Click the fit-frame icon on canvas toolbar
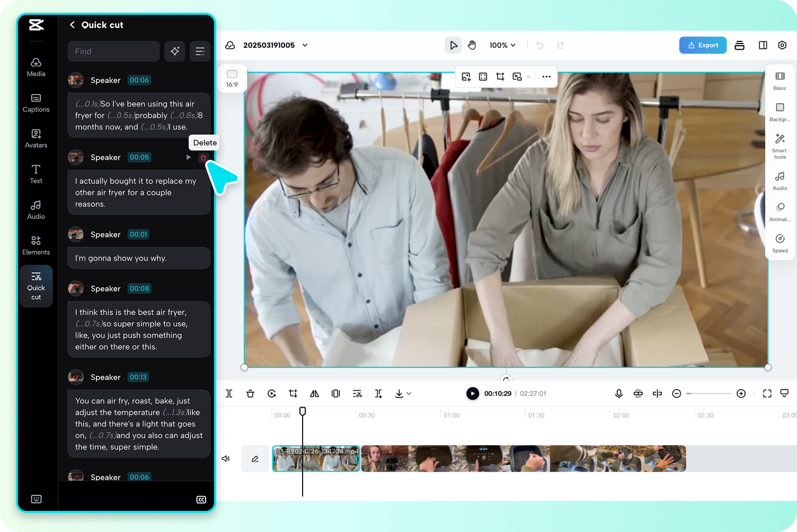The height and width of the screenshot is (532, 797). click(483, 77)
